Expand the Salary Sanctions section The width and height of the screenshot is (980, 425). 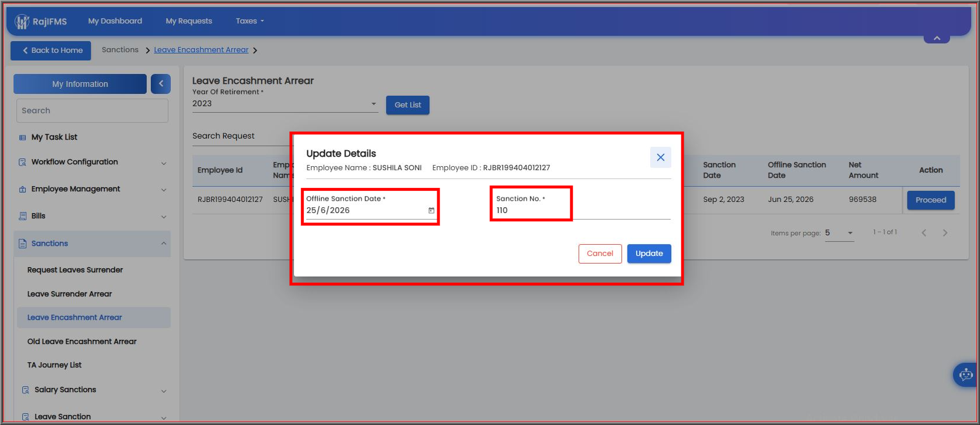click(164, 391)
